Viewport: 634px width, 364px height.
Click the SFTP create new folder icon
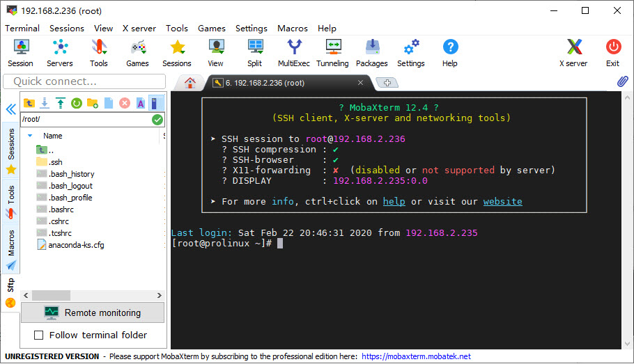coord(92,103)
